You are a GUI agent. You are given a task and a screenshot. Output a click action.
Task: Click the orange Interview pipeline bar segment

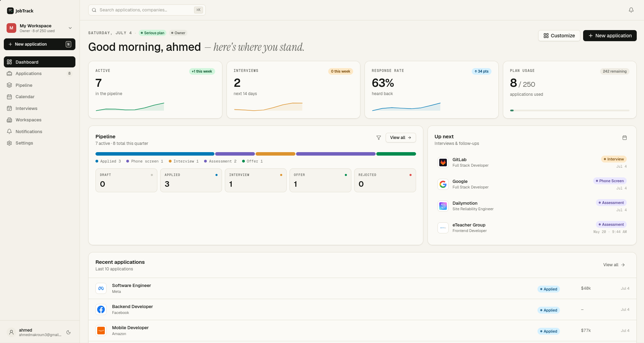pos(275,154)
